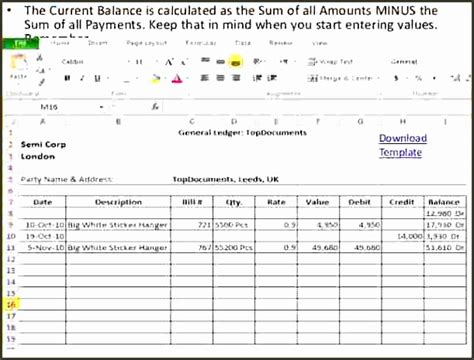Click the Description column heading cell
474x360 pixels.
(x=118, y=202)
